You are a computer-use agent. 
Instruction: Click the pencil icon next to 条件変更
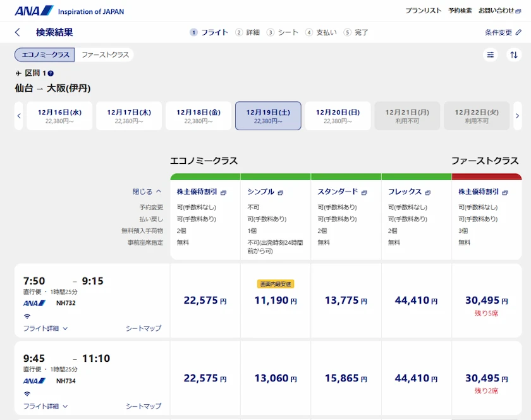click(x=518, y=32)
